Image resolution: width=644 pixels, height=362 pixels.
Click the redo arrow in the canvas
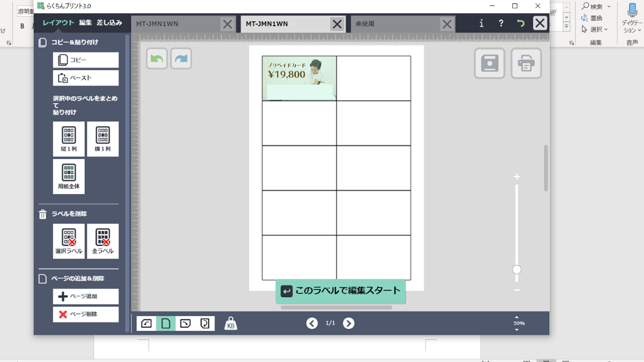pyautogui.click(x=181, y=58)
